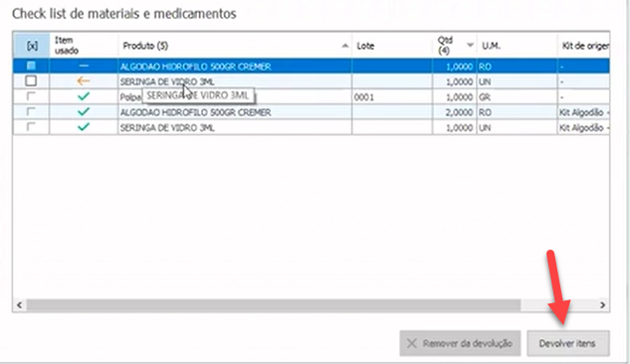The height and width of the screenshot is (364, 630).
Task: Toggle the [x] select-all column header
Action: click(31, 46)
